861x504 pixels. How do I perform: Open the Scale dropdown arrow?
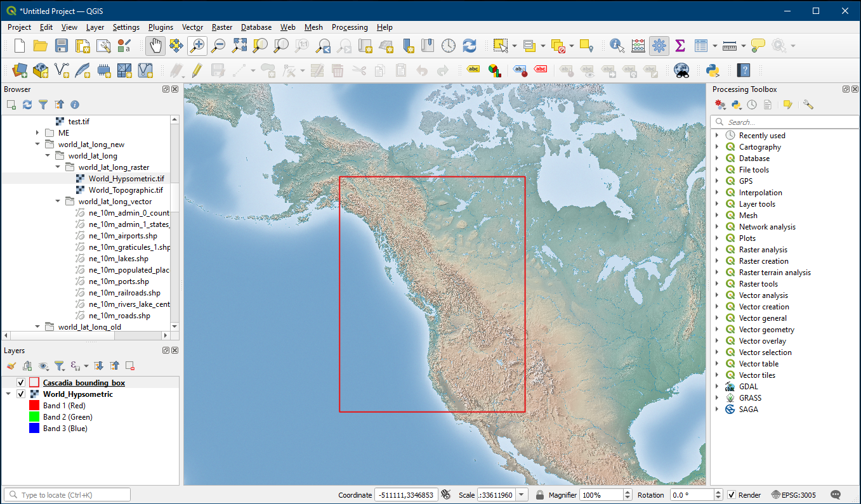pos(522,495)
